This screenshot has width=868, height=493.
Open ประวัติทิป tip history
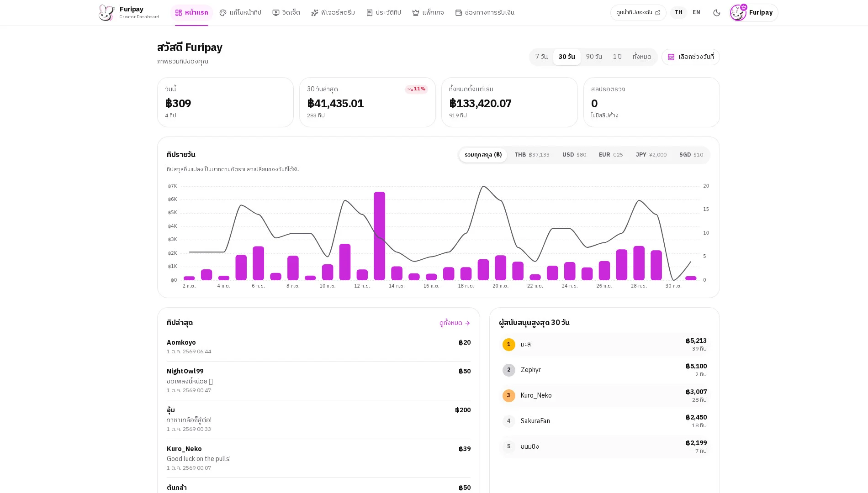[x=384, y=13]
